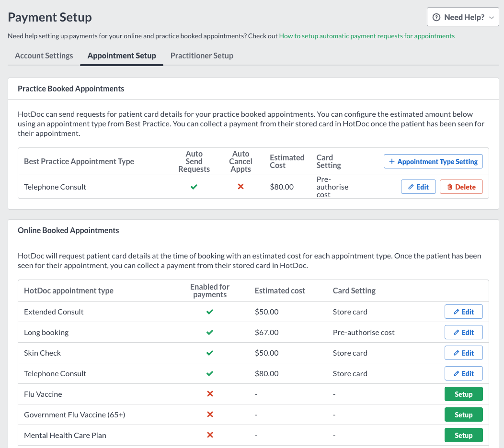Click Government Flu Vaccine disabled cross
The width and height of the screenshot is (504, 448).
coord(210,414)
